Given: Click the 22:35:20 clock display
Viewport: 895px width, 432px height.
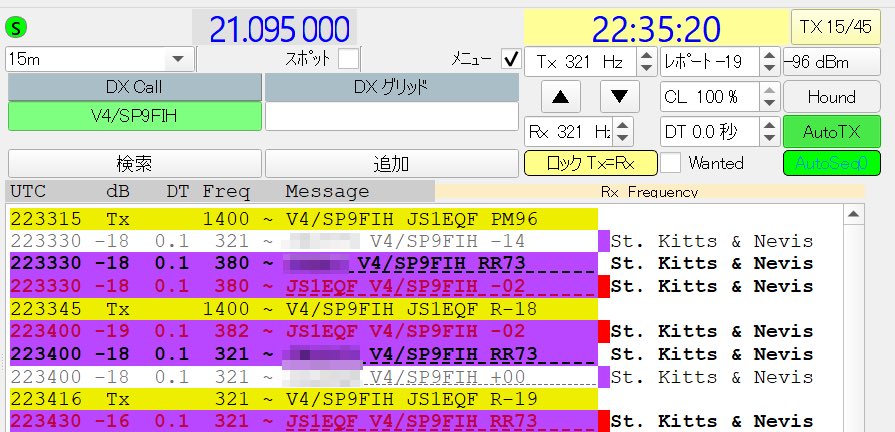Looking at the screenshot, I should click(x=656, y=29).
